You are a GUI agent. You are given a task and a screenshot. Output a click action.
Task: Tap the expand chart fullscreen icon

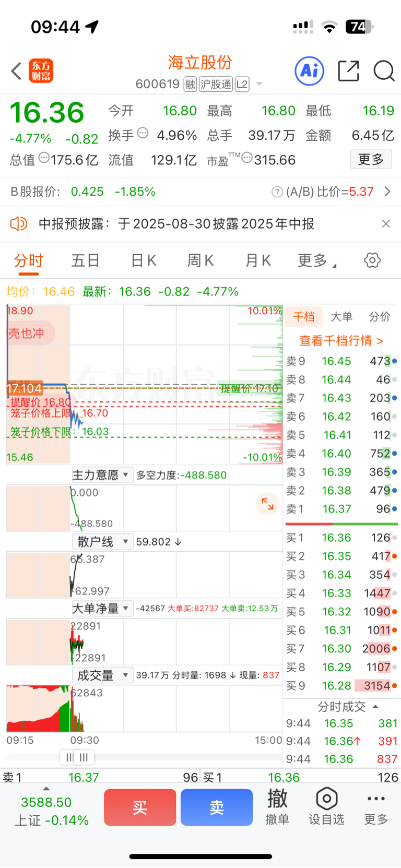(267, 504)
